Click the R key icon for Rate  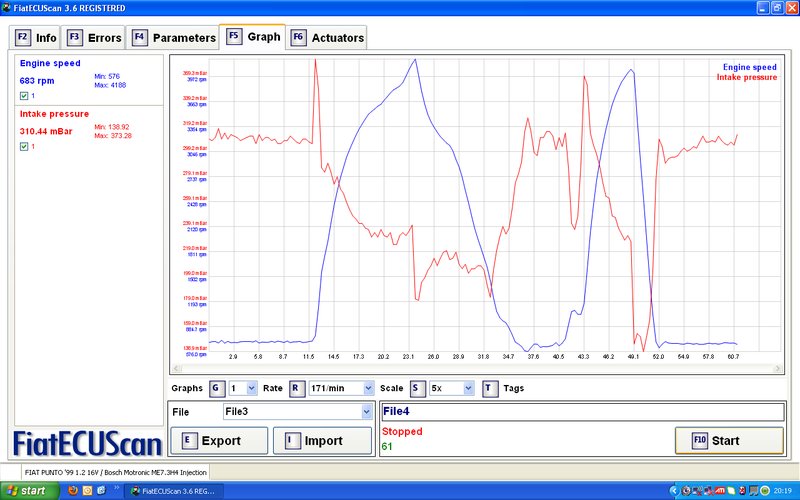click(296, 388)
